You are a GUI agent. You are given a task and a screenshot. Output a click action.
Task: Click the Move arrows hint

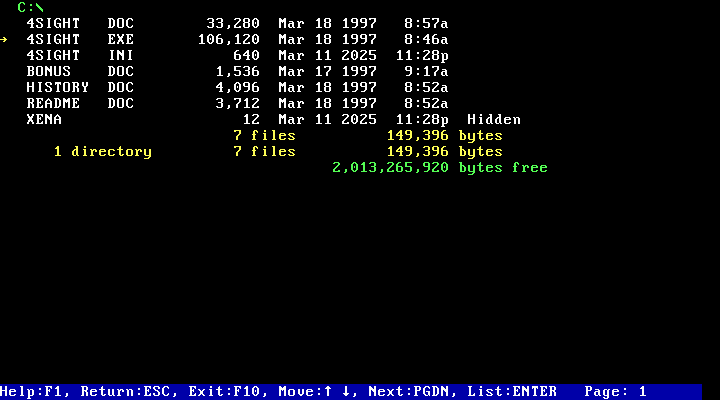click(314, 392)
